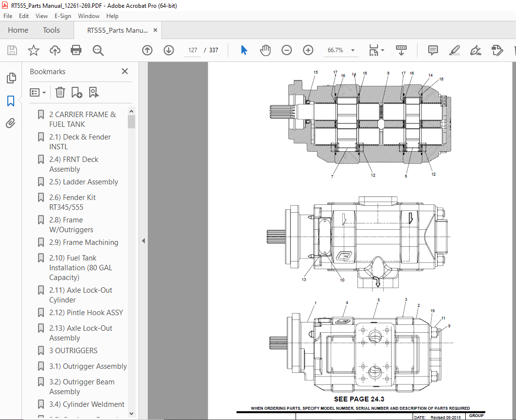
Task: Open bookmark 2.5) Ladder Assembly
Action: (83, 182)
